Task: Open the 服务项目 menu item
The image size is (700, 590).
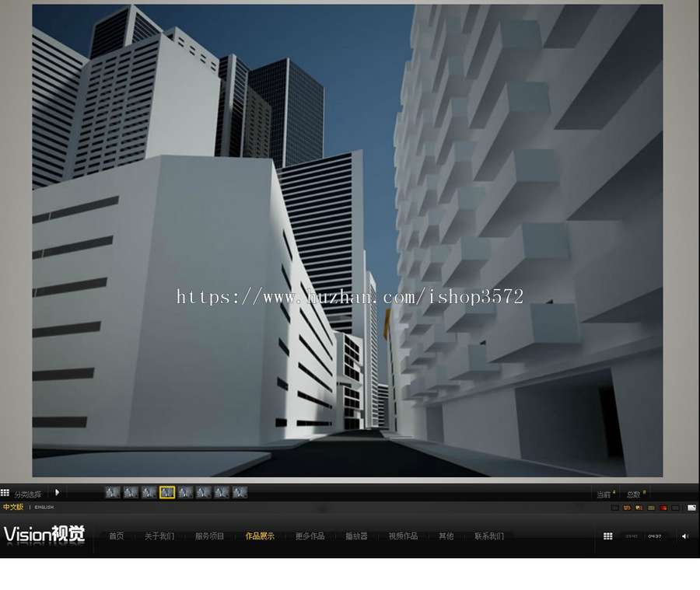Action: pos(209,536)
